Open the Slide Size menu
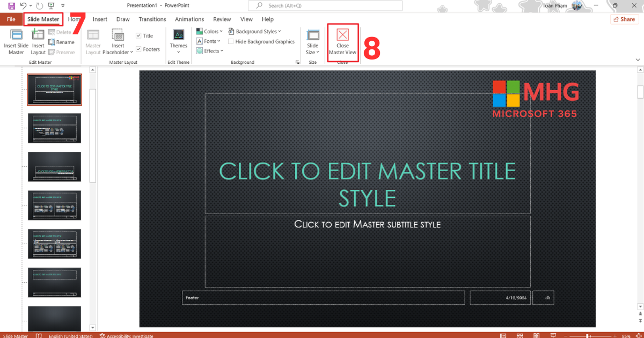The image size is (644, 338). 312,42
